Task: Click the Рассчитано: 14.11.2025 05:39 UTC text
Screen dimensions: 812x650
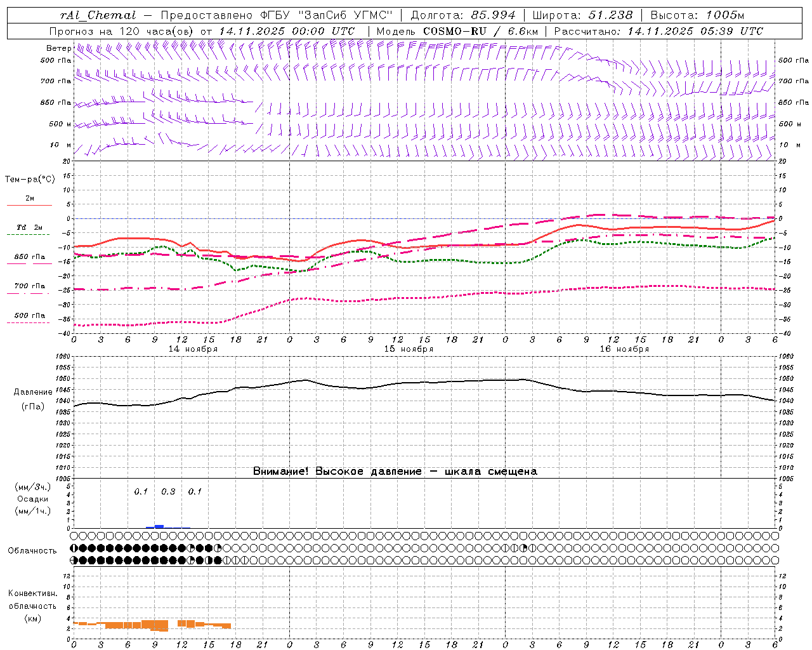Action: 658,31
